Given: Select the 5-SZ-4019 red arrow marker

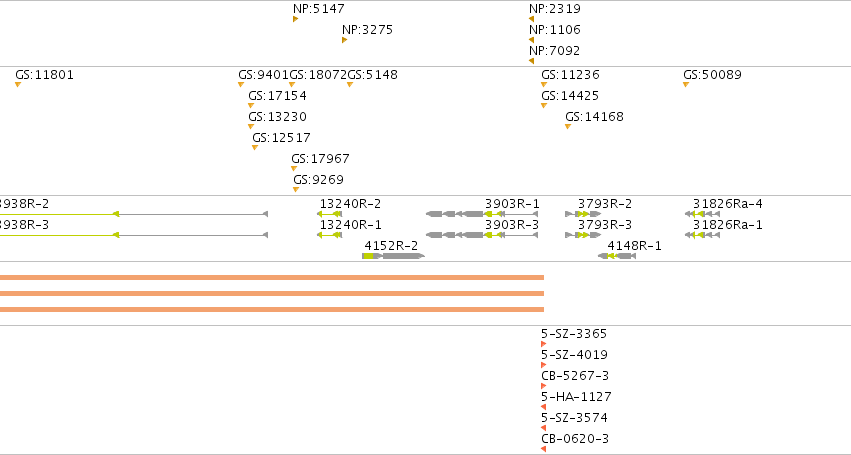Looking at the screenshot, I should pos(543,365).
